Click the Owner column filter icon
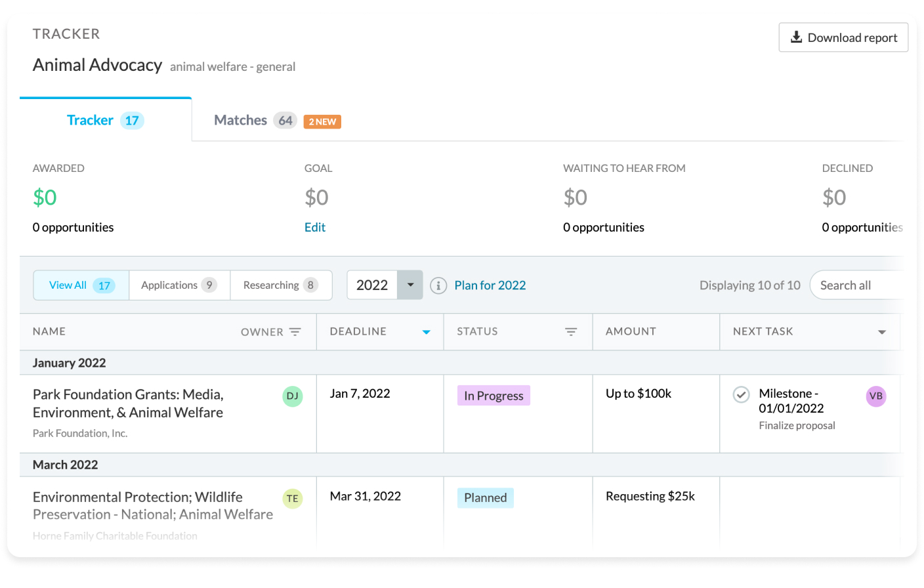The width and height of the screenshot is (924, 588). coord(295,332)
